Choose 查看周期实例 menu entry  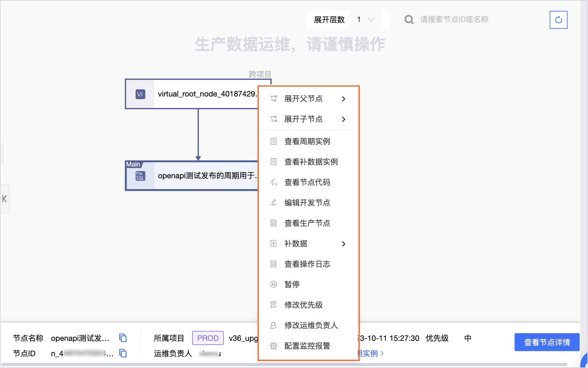308,141
